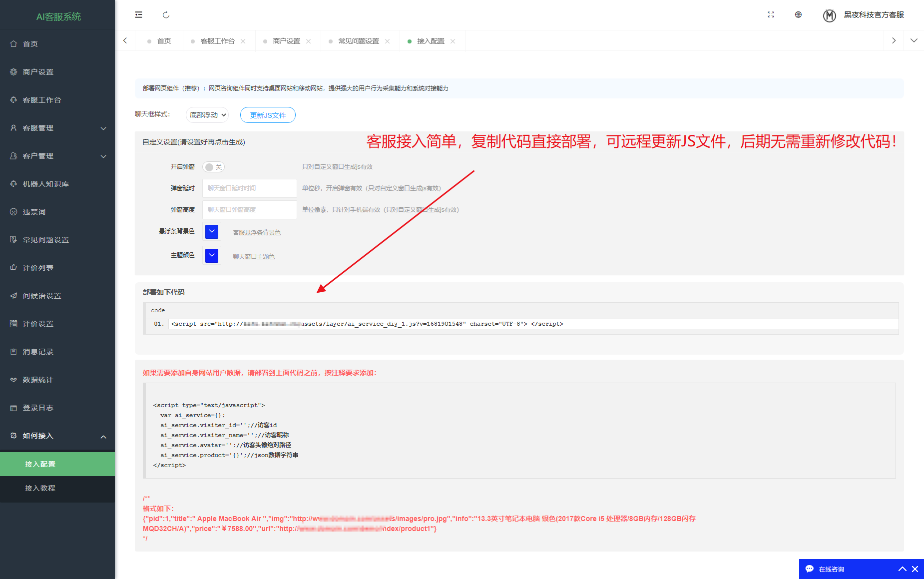
Task: Open 商户设置 in the sidebar
Action: click(57, 72)
